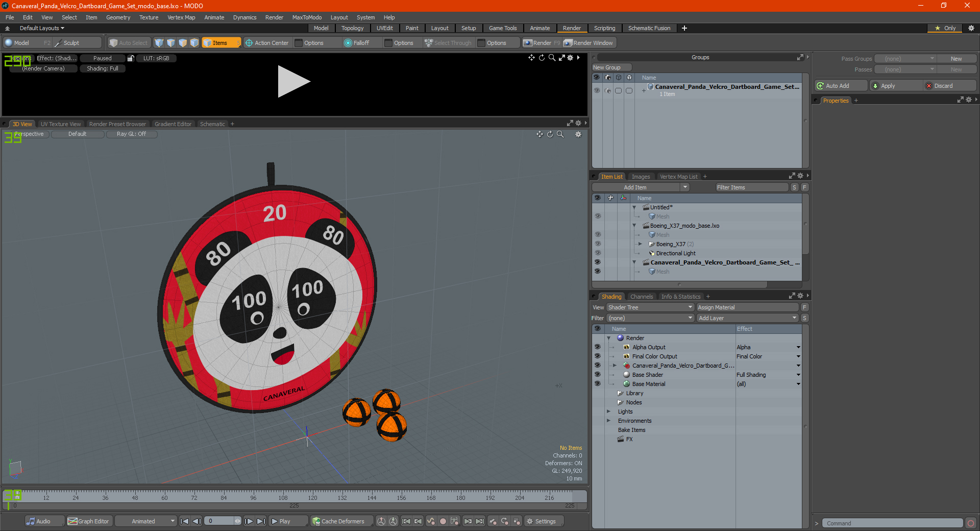Click Auto Add button
This screenshot has height=531, width=980.
tap(841, 86)
